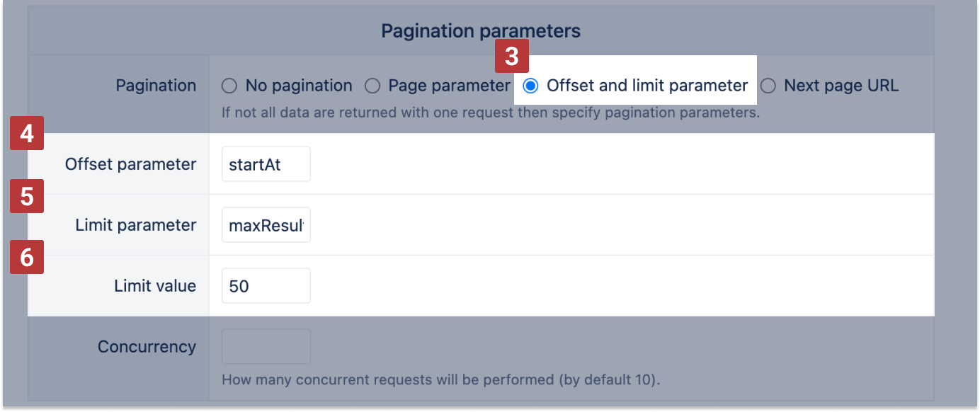The image size is (980, 412).
Task: Select the Next page URL radio button
Action: [x=768, y=85]
